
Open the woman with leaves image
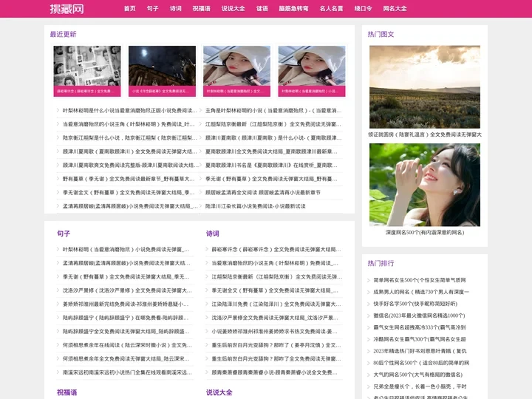coord(425,185)
